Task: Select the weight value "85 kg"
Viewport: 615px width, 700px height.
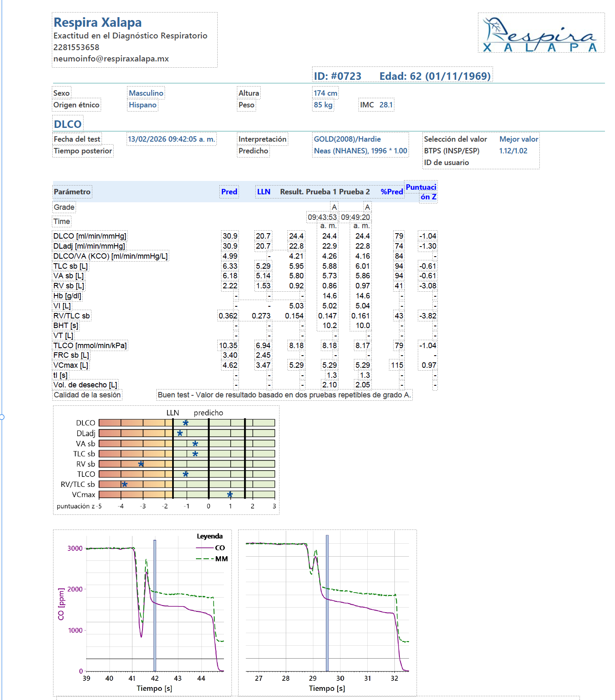Action: tap(323, 105)
